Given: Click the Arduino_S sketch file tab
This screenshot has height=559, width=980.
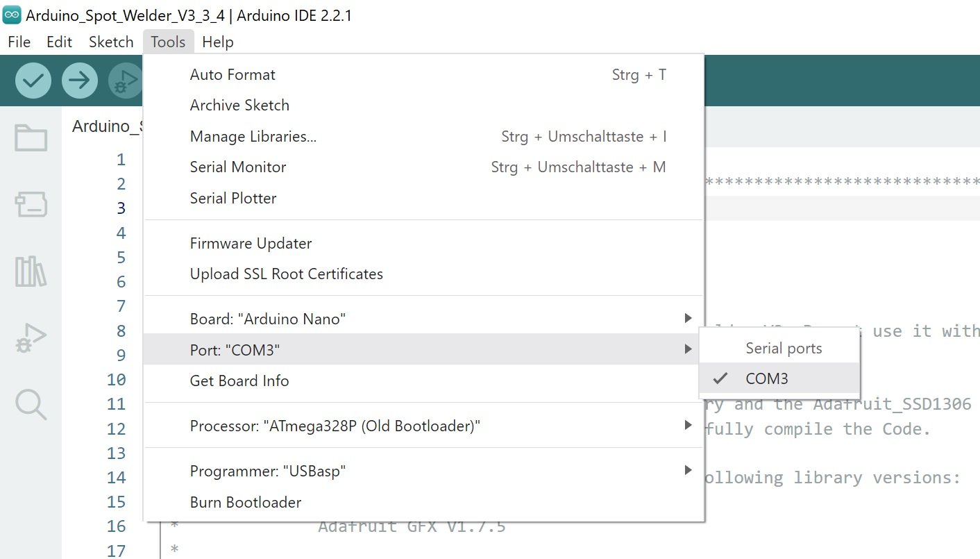Looking at the screenshot, I should tap(107, 126).
